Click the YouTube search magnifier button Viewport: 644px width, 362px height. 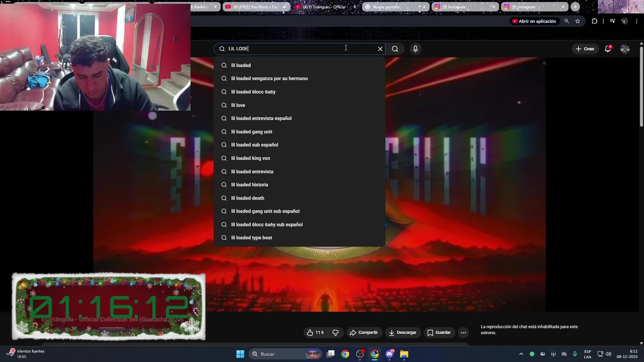coord(395,49)
